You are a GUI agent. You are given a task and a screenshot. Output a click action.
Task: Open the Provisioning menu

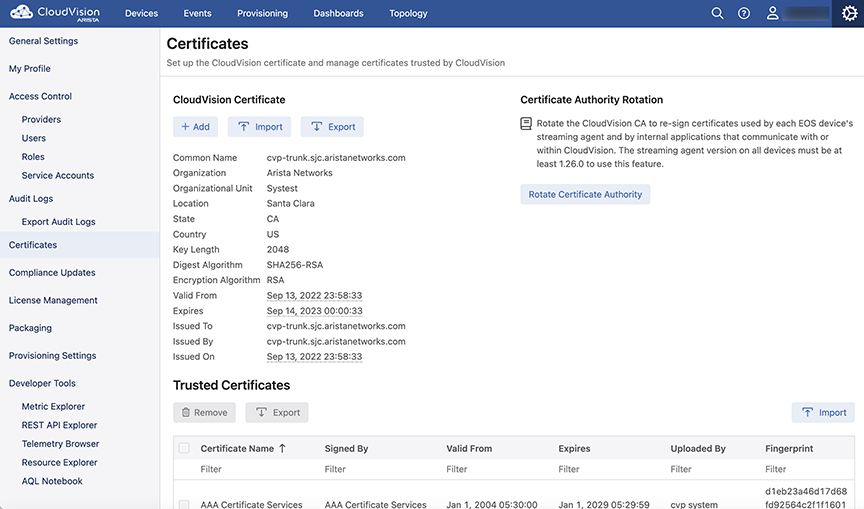point(262,13)
